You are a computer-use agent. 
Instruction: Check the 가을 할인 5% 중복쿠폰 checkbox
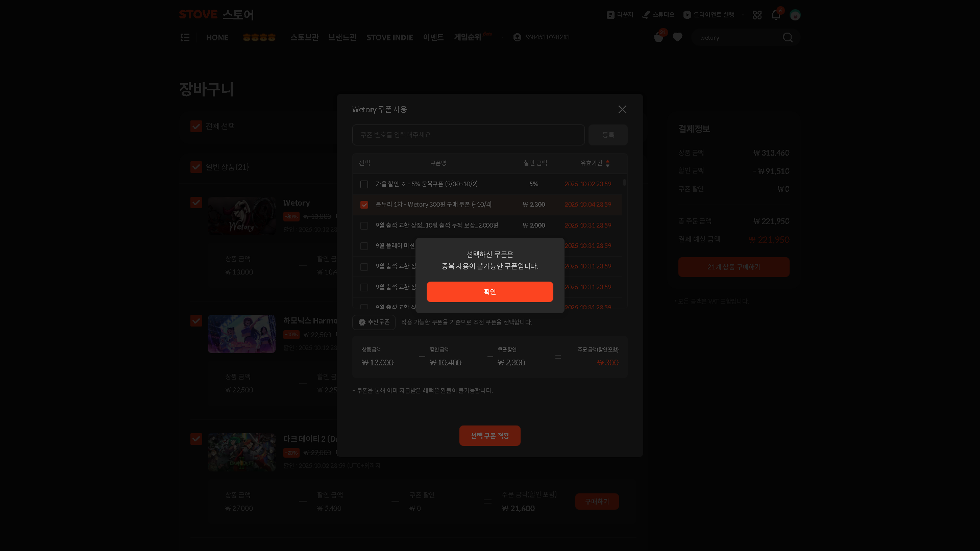[364, 184]
